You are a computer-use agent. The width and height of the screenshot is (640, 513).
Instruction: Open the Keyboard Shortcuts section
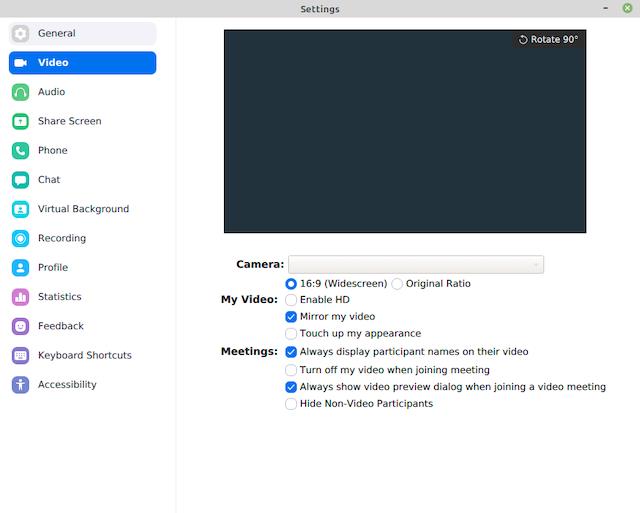point(82,355)
